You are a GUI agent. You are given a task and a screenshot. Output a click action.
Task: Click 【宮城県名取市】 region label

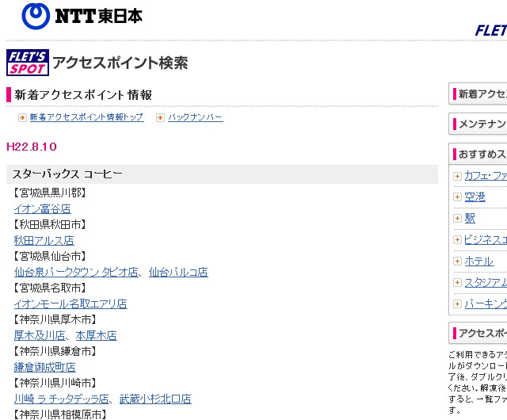[x=49, y=288]
